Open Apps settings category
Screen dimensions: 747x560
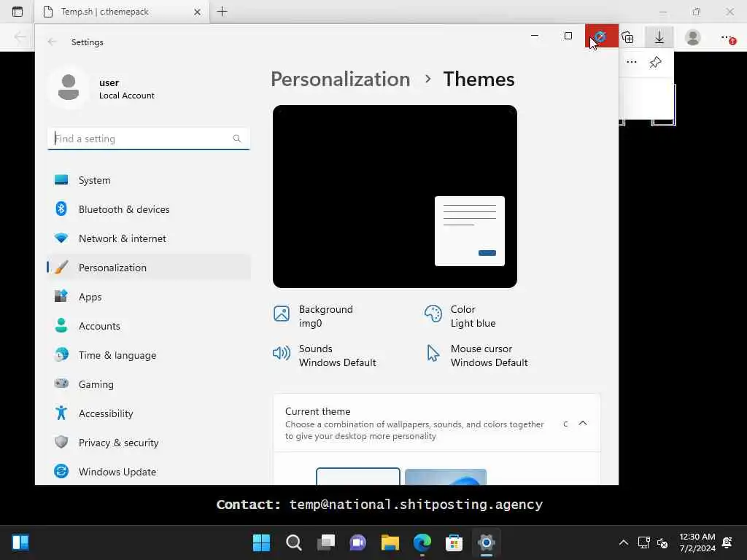click(x=149, y=296)
